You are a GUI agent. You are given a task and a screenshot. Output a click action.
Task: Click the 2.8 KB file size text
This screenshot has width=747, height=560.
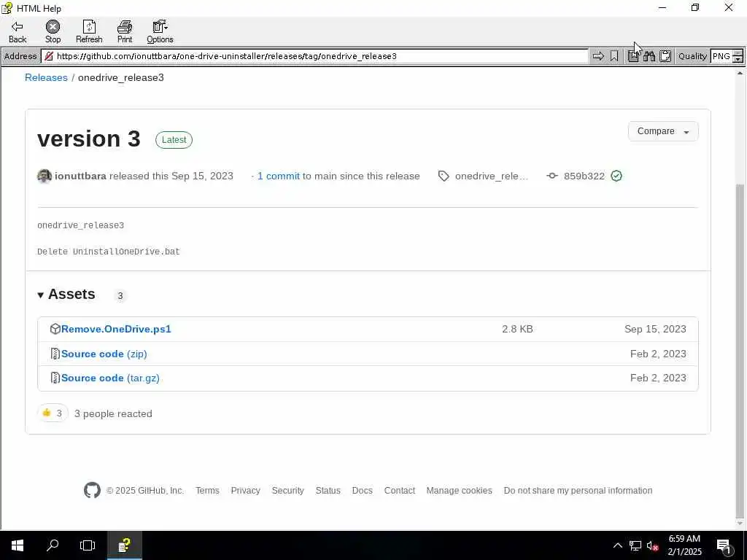(x=517, y=329)
